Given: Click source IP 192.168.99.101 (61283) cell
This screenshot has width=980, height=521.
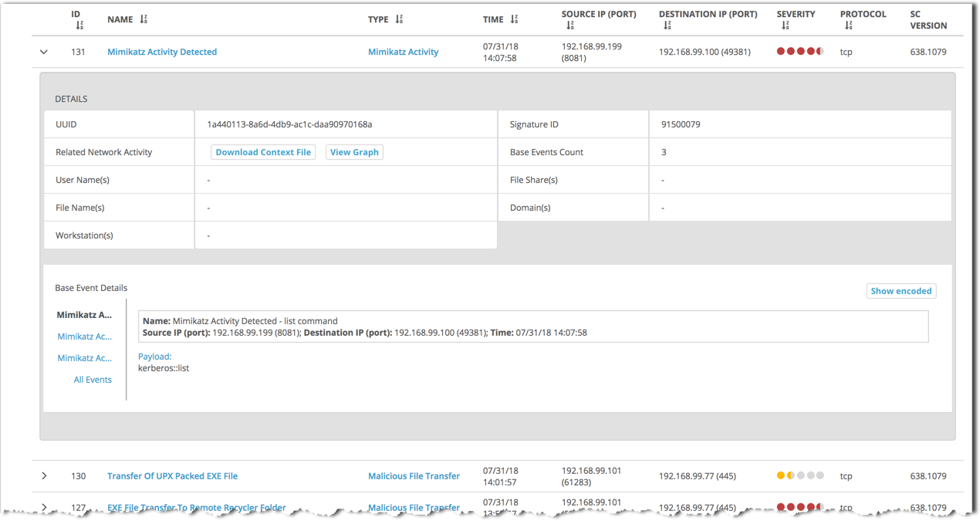Looking at the screenshot, I should (x=592, y=476).
